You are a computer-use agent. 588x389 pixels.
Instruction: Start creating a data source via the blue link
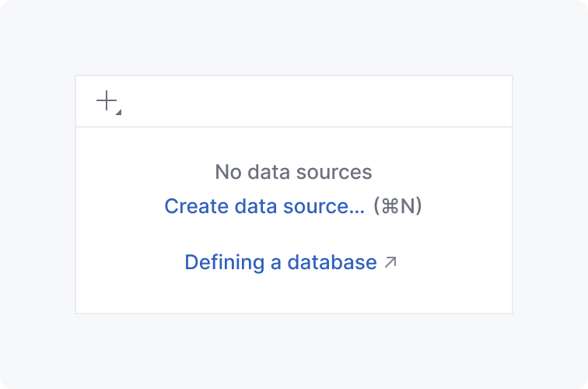click(x=264, y=206)
